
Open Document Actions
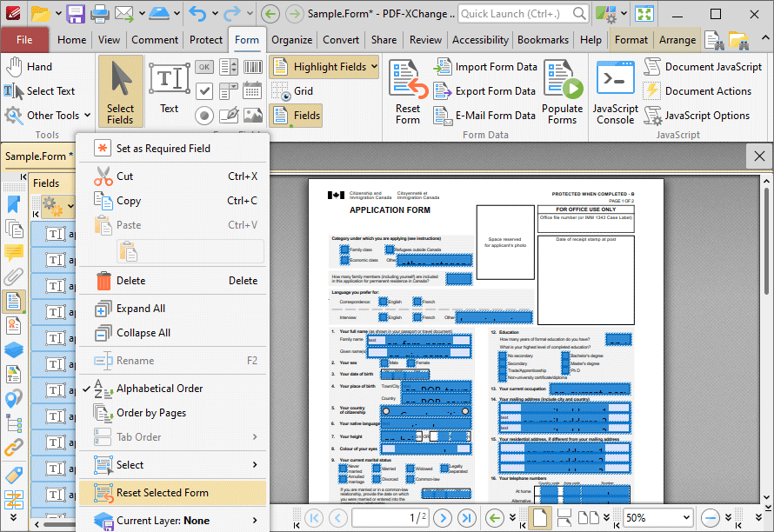click(x=697, y=90)
